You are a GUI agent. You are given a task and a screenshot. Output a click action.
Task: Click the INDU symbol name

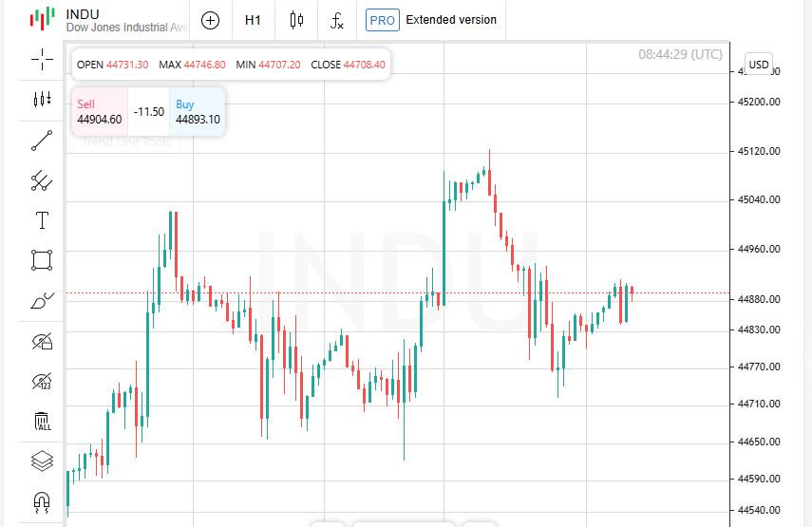(x=83, y=14)
